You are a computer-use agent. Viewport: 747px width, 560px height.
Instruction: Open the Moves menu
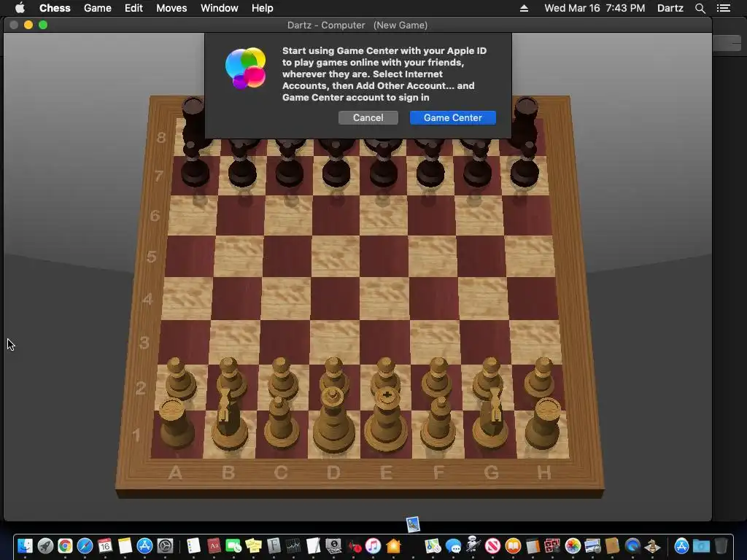[171, 8]
